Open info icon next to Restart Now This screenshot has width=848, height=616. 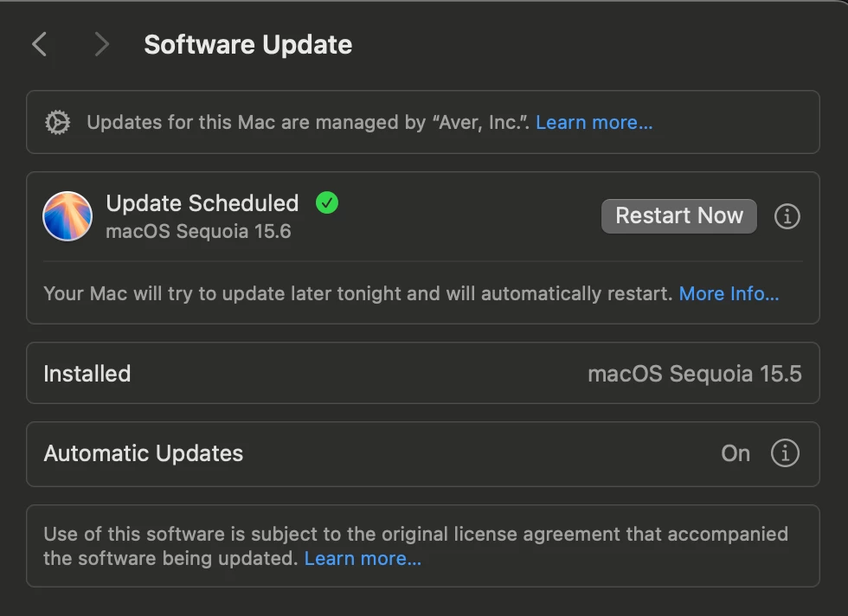pyautogui.click(x=787, y=216)
